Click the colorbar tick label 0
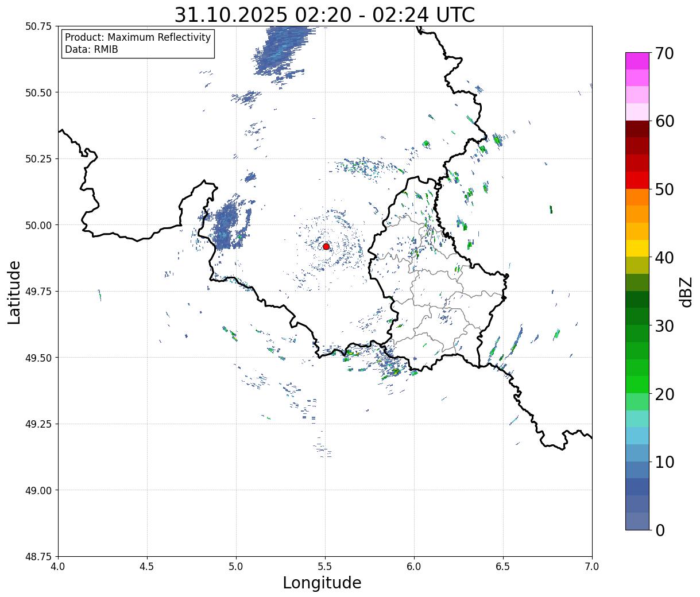The image size is (700, 597). tap(660, 530)
